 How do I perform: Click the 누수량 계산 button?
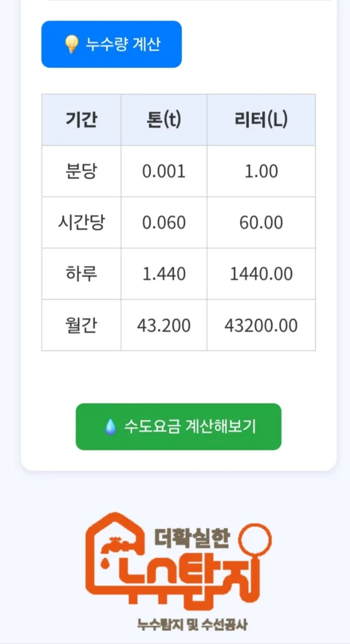(111, 44)
